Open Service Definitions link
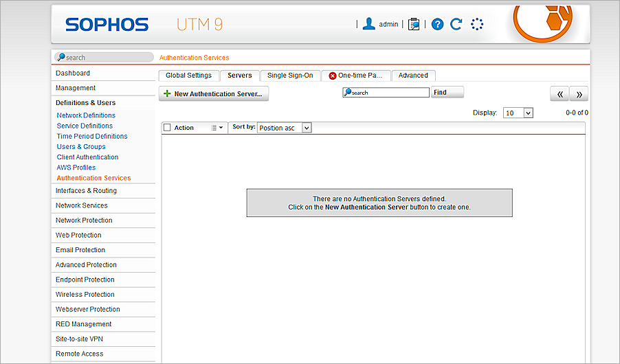620x364 pixels. coord(85,126)
